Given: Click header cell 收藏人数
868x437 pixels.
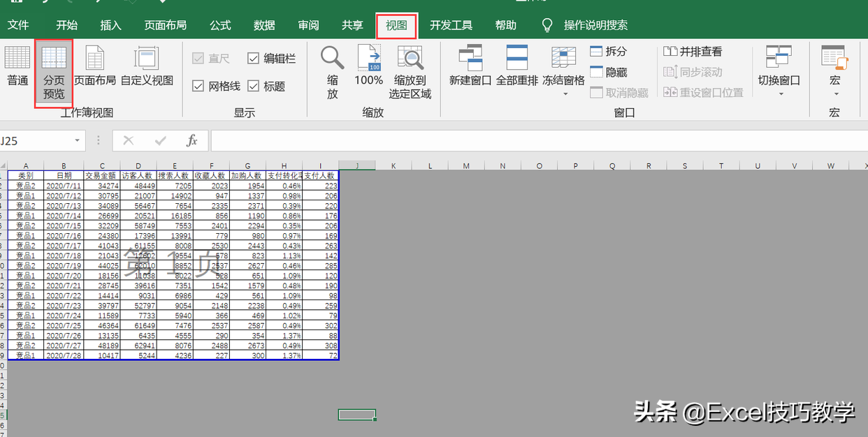Looking at the screenshot, I should [211, 175].
